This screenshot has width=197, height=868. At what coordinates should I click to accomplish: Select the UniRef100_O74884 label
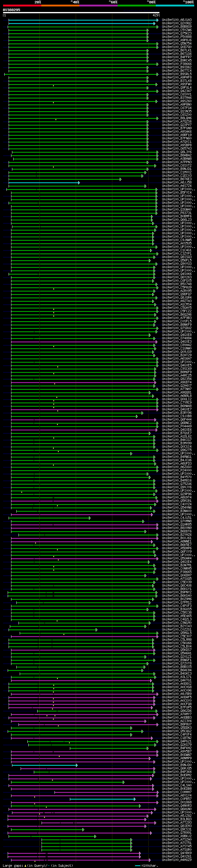[x=177, y=338]
